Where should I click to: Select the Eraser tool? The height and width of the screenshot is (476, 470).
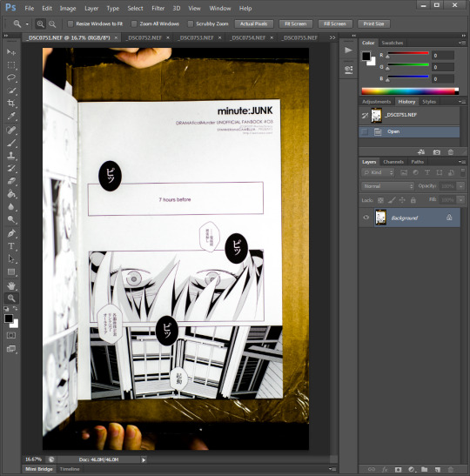pyautogui.click(x=11, y=181)
